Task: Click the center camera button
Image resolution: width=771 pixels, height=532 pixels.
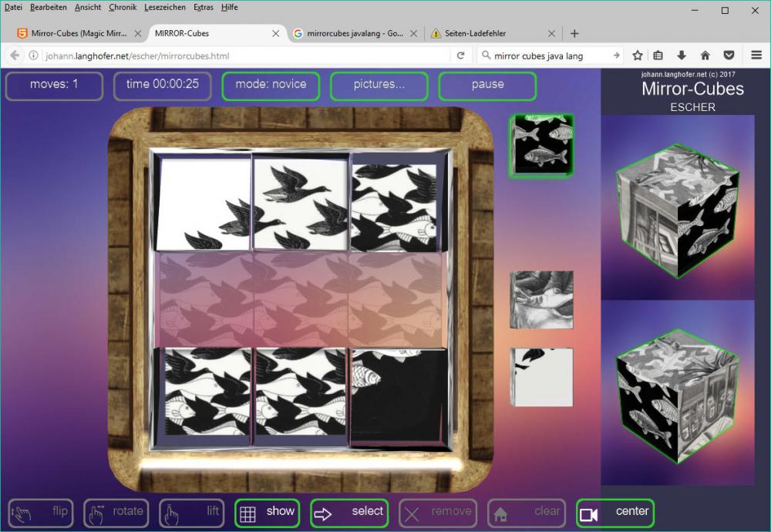Action: click(x=615, y=513)
